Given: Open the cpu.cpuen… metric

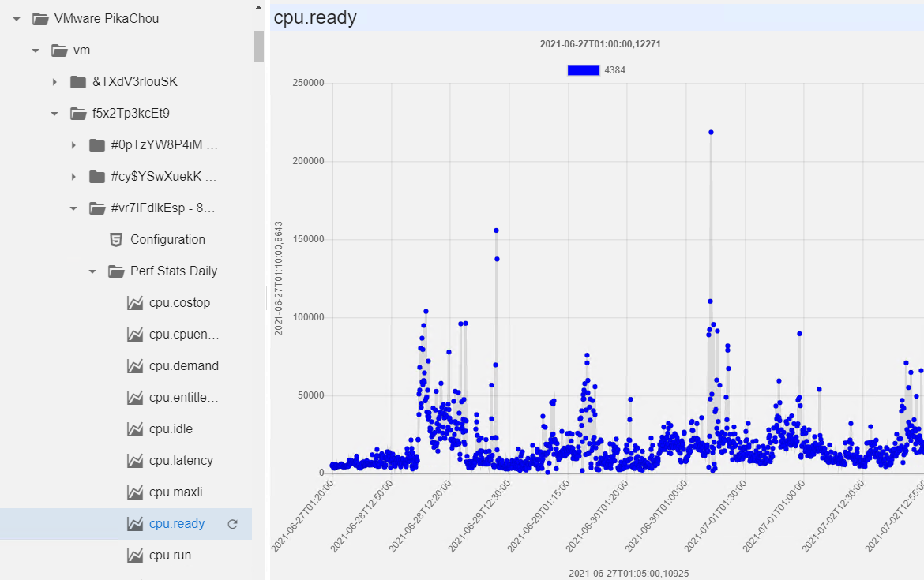Looking at the screenshot, I should pos(184,335).
